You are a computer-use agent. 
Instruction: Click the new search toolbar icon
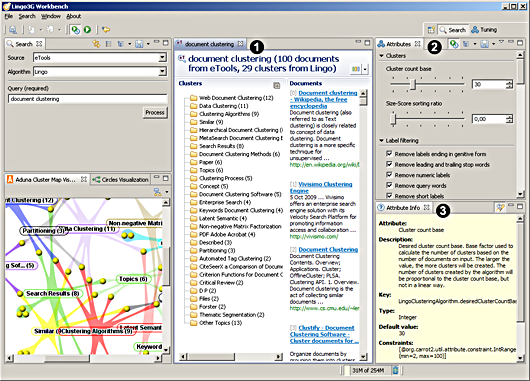pos(13,30)
